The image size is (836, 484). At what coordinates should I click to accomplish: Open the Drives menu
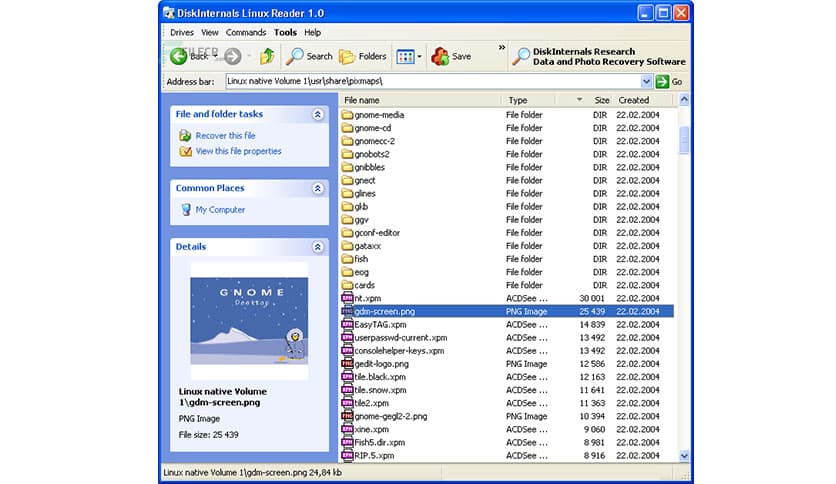tap(182, 33)
